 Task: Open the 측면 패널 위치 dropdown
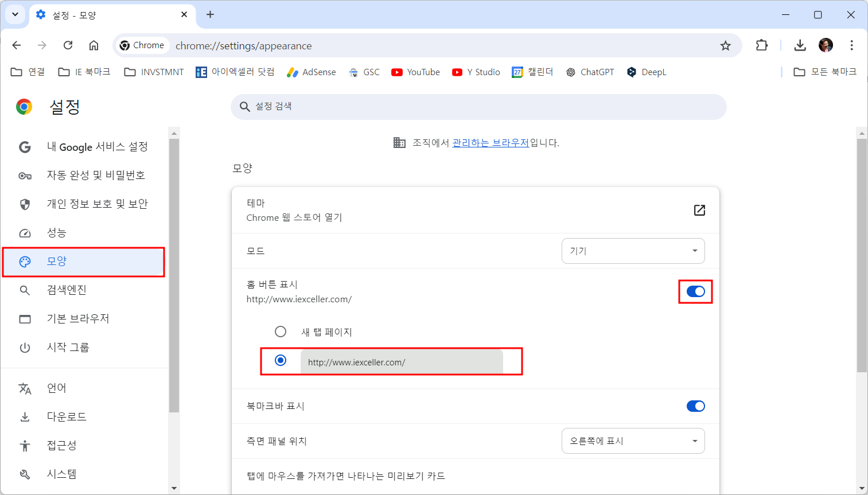pos(633,441)
